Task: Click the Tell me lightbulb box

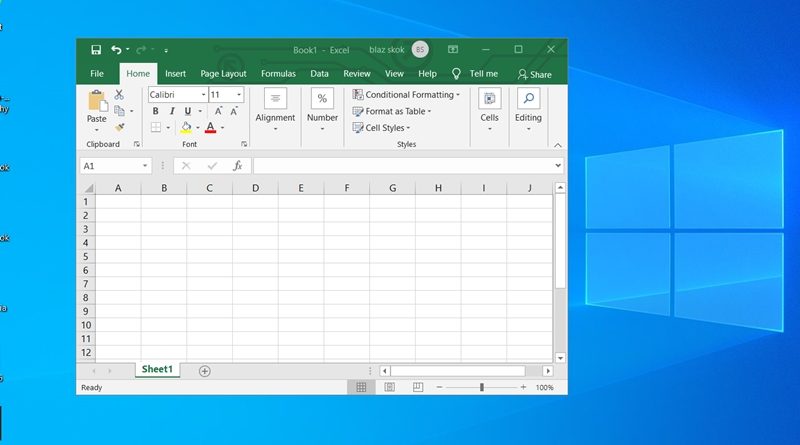Action: pyautogui.click(x=474, y=73)
